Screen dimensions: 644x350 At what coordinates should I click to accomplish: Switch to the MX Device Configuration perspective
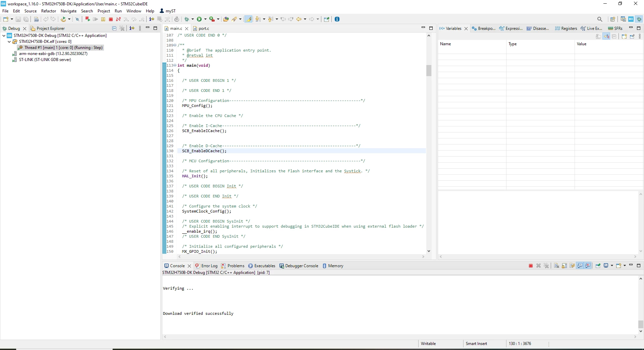pos(631,19)
